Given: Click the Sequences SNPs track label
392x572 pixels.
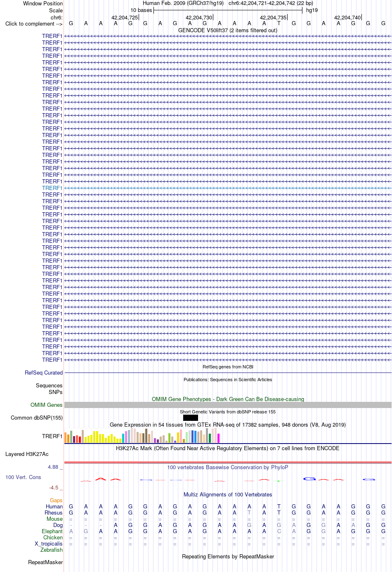Looking at the screenshot, I should [x=49, y=389].
